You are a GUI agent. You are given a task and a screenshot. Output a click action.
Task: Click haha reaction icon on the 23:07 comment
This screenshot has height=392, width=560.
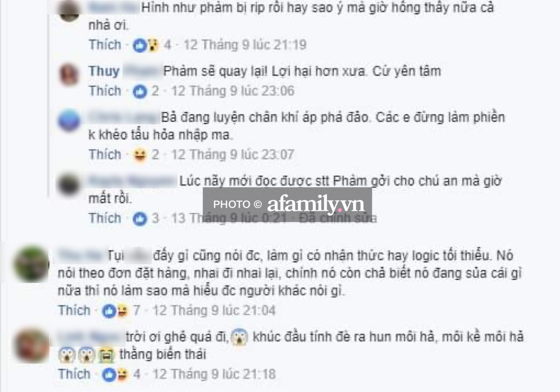coord(140,155)
